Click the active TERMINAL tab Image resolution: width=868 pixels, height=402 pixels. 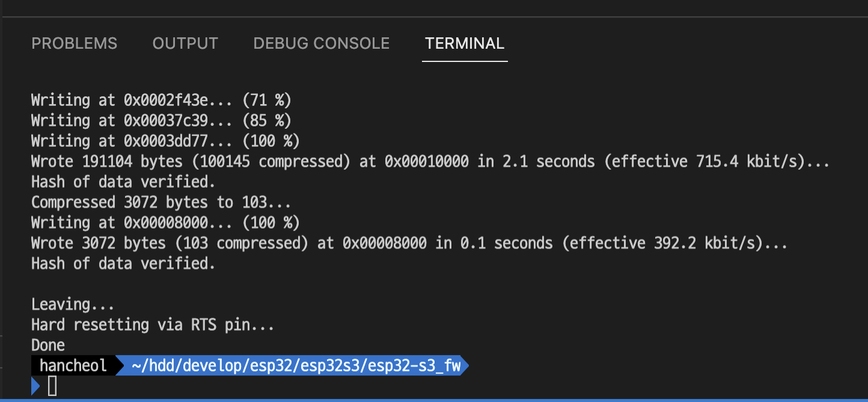click(x=464, y=43)
